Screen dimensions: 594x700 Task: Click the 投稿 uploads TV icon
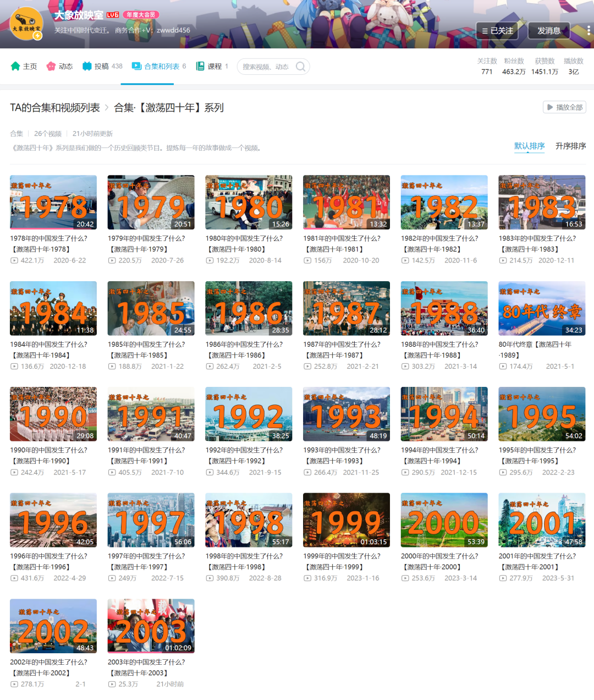pos(87,66)
